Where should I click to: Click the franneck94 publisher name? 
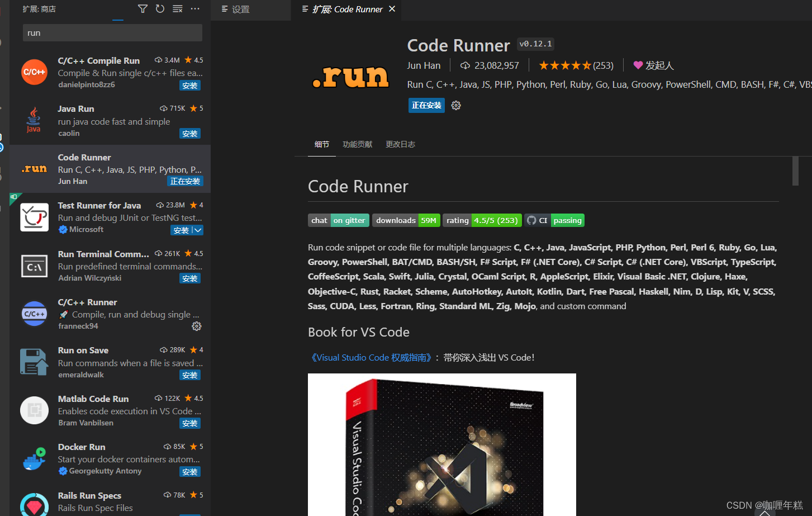click(78, 326)
